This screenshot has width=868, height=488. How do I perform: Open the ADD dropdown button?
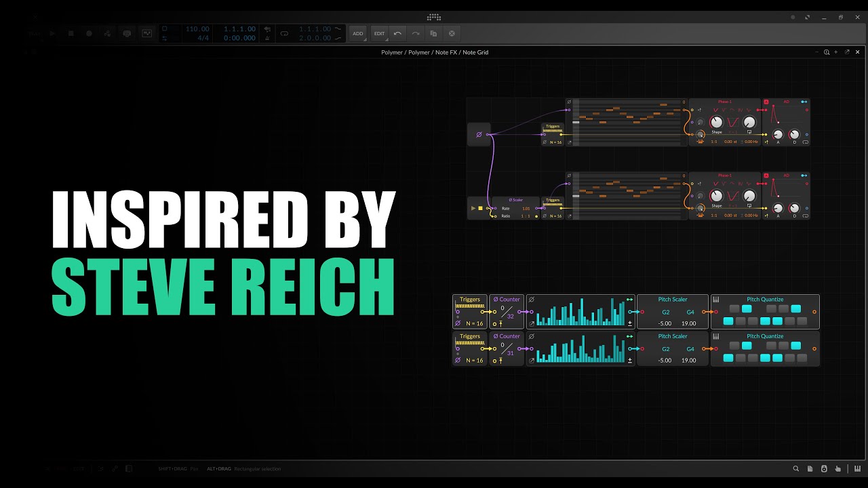357,33
